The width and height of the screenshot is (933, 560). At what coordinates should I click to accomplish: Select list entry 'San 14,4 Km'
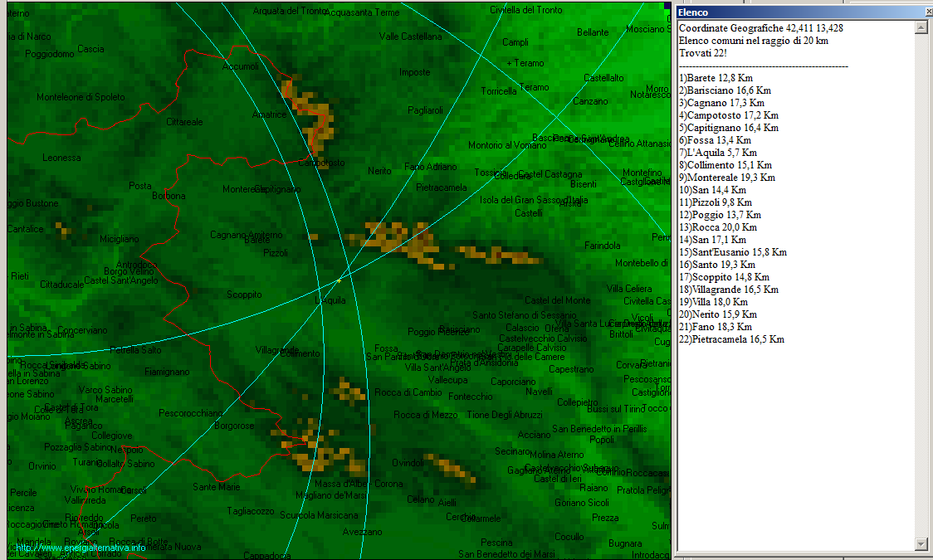pos(712,190)
